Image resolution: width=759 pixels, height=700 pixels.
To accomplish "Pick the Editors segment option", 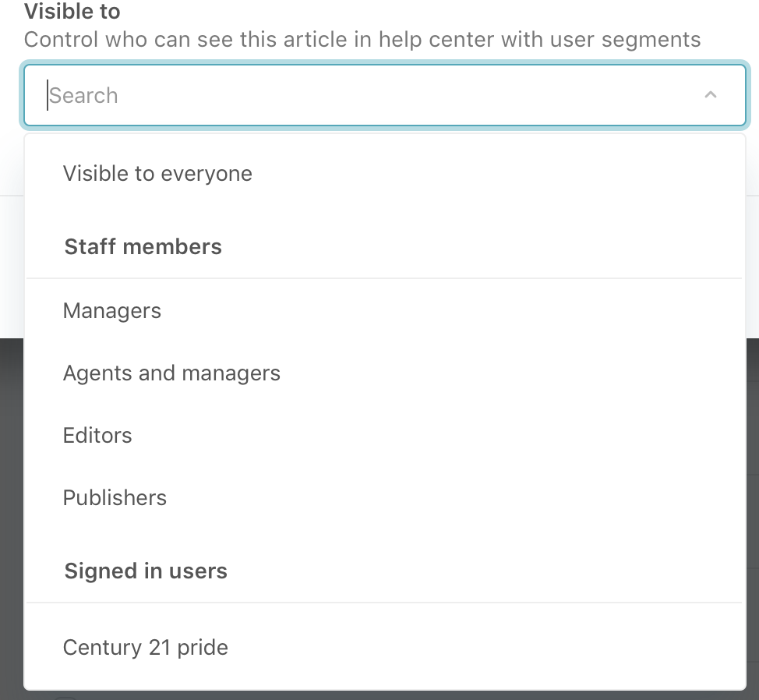I will (97, 436).
